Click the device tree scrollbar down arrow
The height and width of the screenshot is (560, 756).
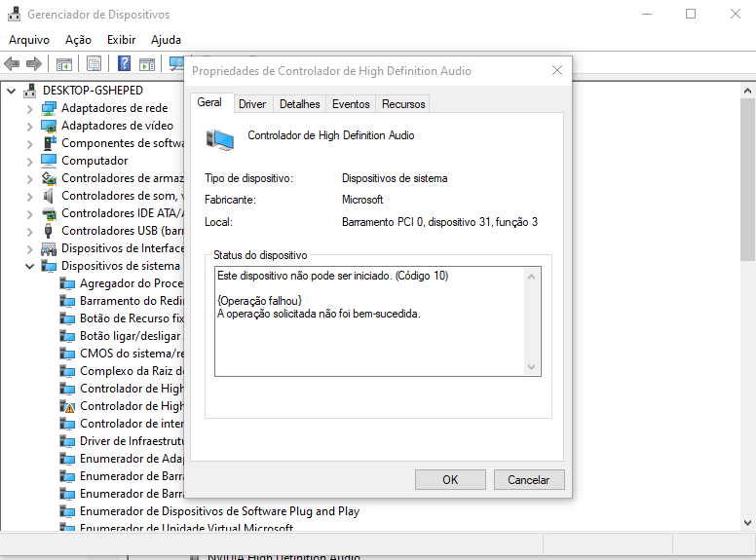click(x=747, y=523)
